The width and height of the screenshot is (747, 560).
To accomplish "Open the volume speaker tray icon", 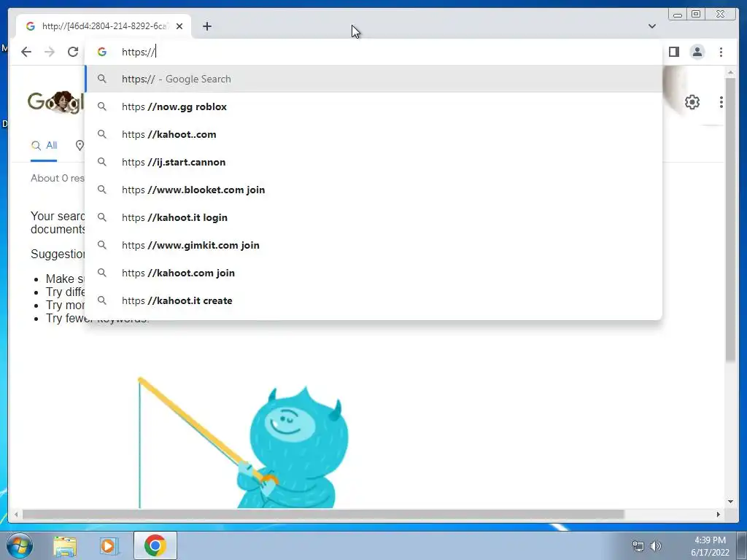I will point(656,546).
